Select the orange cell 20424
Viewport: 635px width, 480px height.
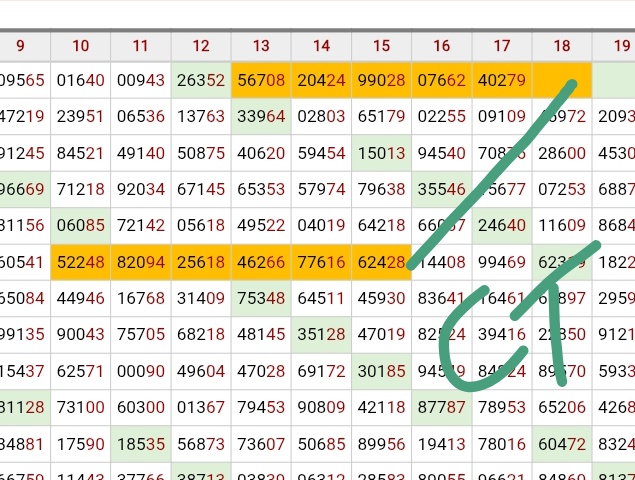pyautogui.click(x=321, y=80)
